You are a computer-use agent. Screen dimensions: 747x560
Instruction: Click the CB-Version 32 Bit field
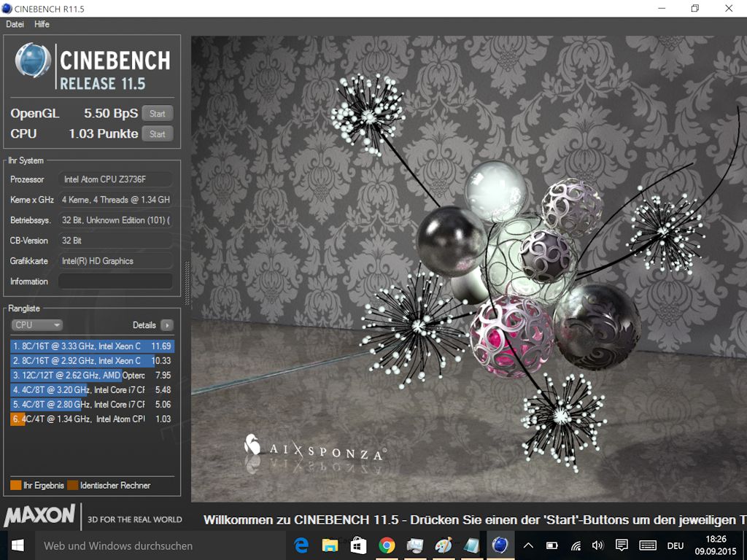click(x=115, y=241)
